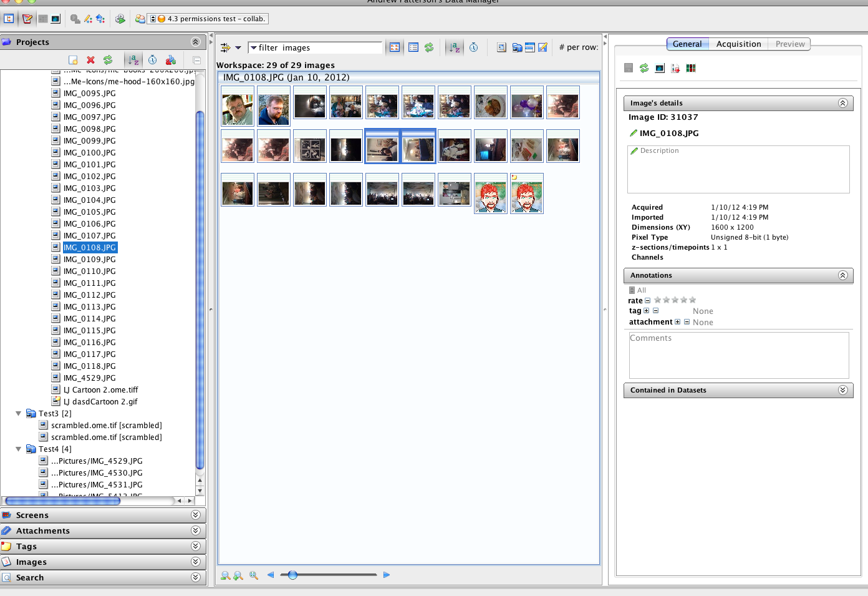Screen dimensions: 868x596
Task: Switch to the Preview tab
Action: [x=790, y=44]
